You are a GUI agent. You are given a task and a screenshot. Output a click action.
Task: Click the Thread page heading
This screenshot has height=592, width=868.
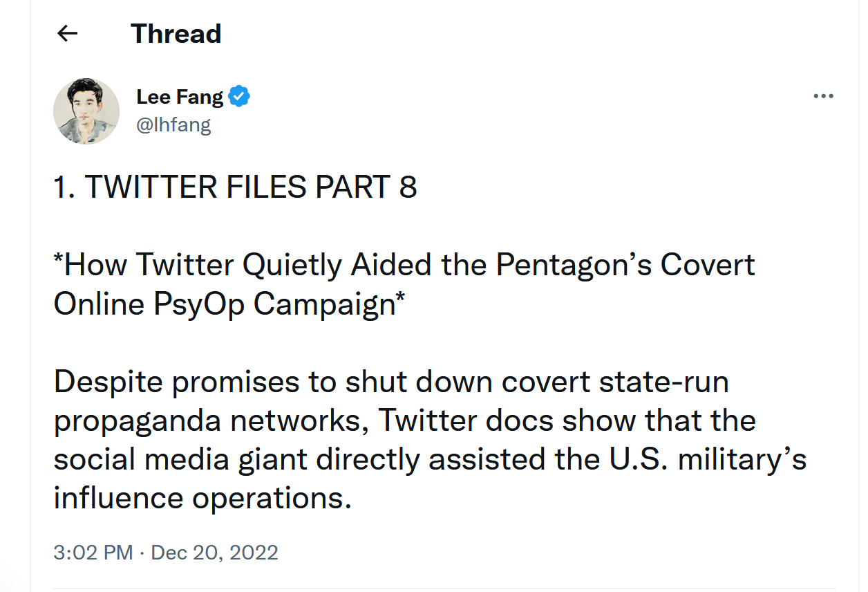[x=176, y=33]
